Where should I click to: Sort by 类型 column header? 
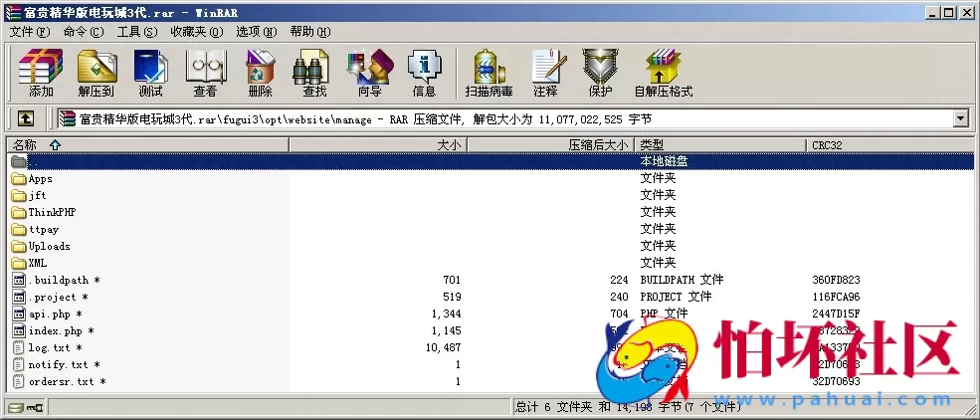tap(720, 145)
